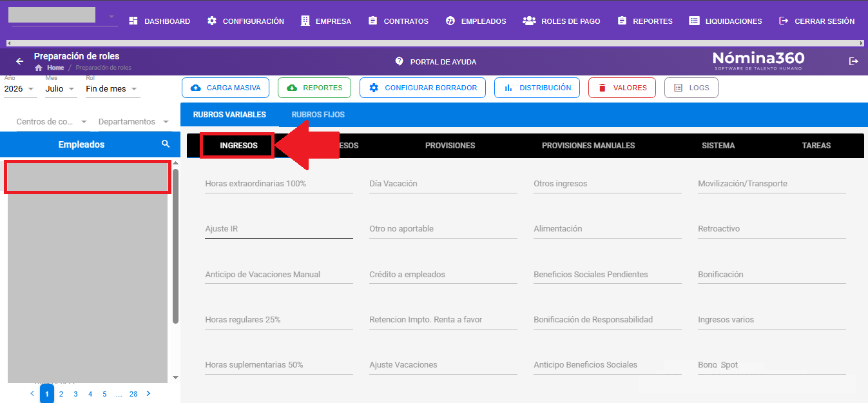Image resolution: width=868 pixels, height=403 pixels.
Task: Switch to the Rubros Variables tab
Action: click(229, 115)
